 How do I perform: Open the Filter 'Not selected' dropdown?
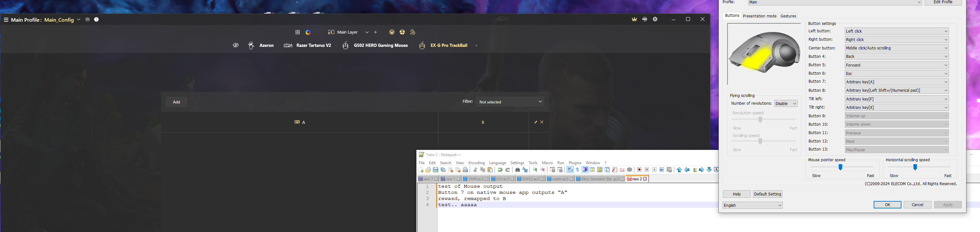pos(510,102)
